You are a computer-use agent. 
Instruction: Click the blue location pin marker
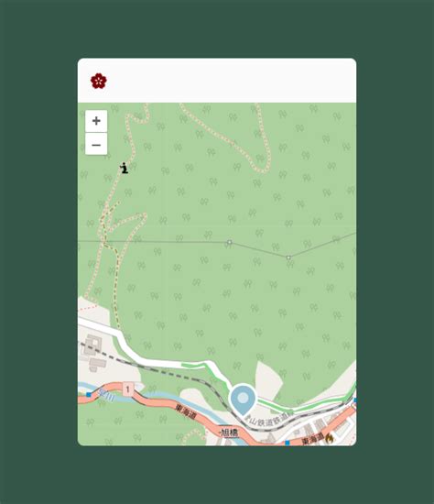pyautogui.click(x=244, y=400)
